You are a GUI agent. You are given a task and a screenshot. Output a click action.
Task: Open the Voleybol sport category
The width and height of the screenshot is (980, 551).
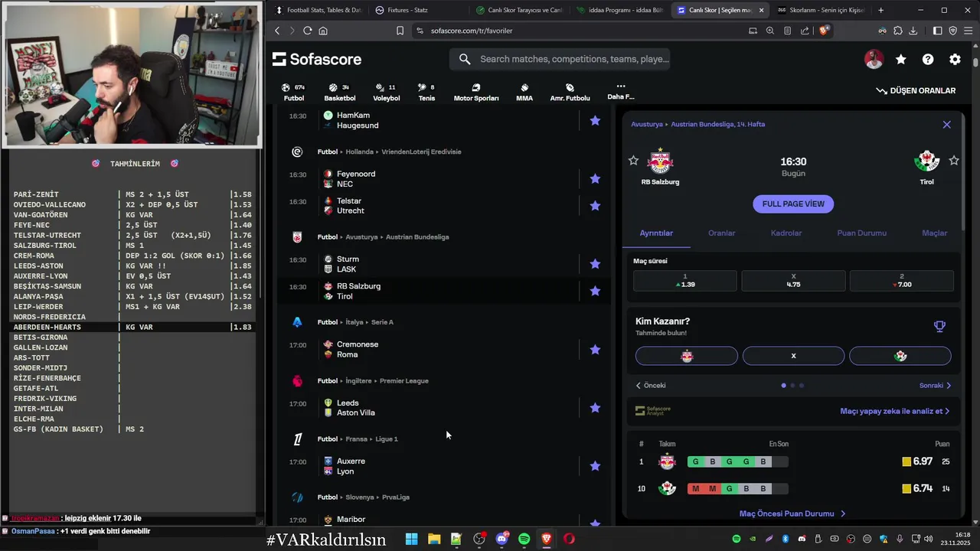pyautogui.click(x=386, y=92)
